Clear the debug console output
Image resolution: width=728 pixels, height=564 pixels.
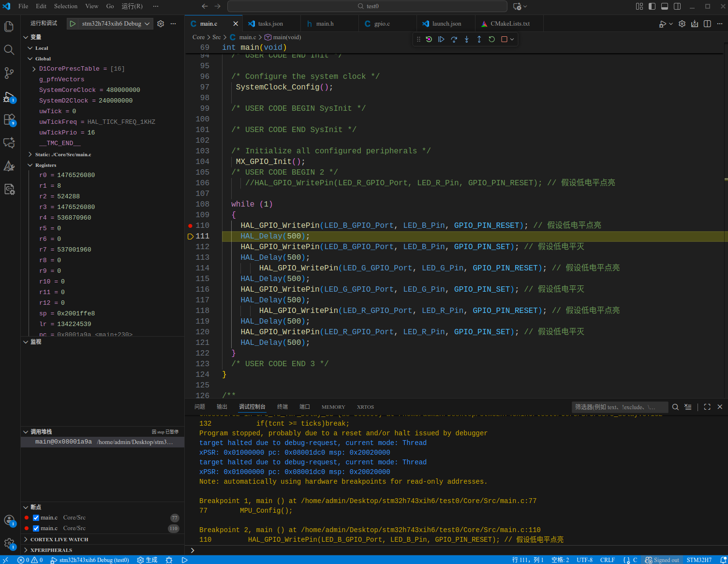[x=688, y=407]
